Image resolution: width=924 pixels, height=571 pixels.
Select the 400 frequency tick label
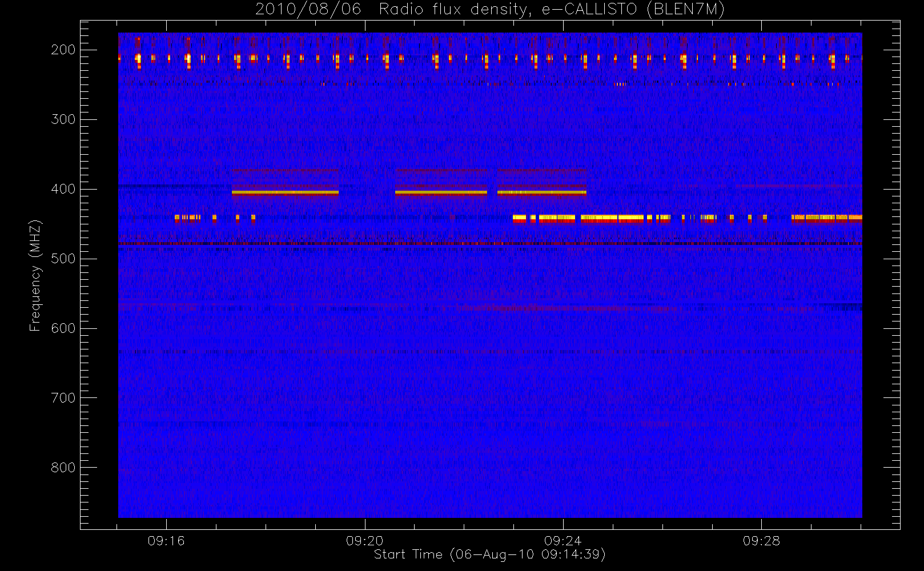[x=63, y=189]
